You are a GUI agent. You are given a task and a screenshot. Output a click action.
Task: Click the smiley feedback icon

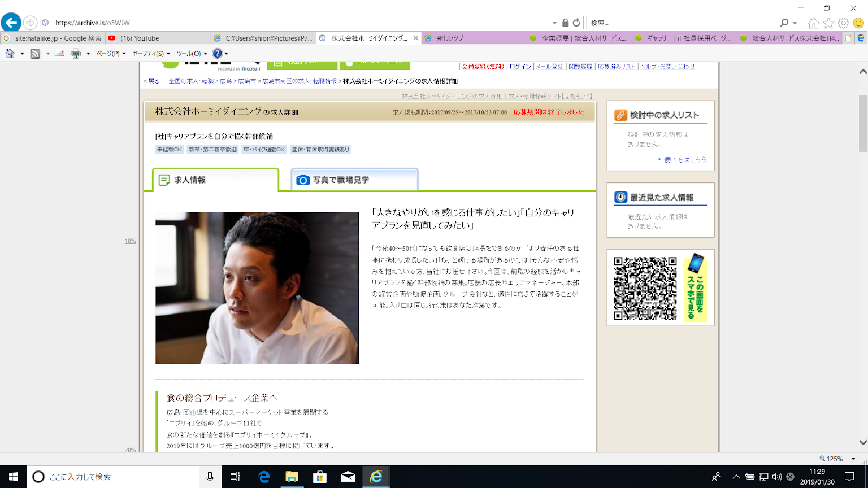858,23
